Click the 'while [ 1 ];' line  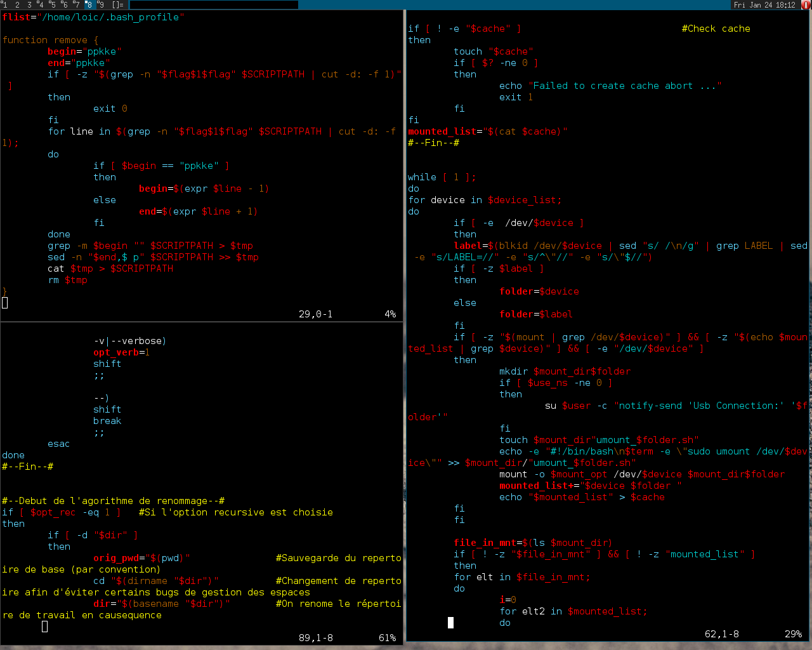point(442,177)
